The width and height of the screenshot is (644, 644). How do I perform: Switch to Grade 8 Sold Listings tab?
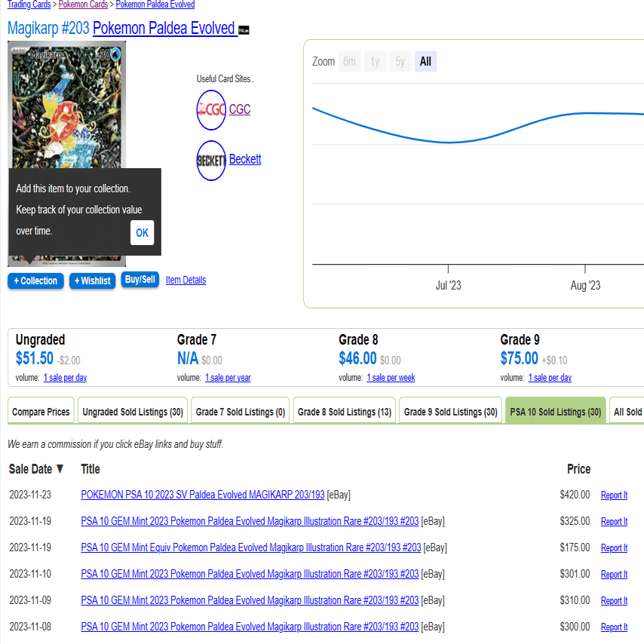pyautogui.click(x=345, y=411)
